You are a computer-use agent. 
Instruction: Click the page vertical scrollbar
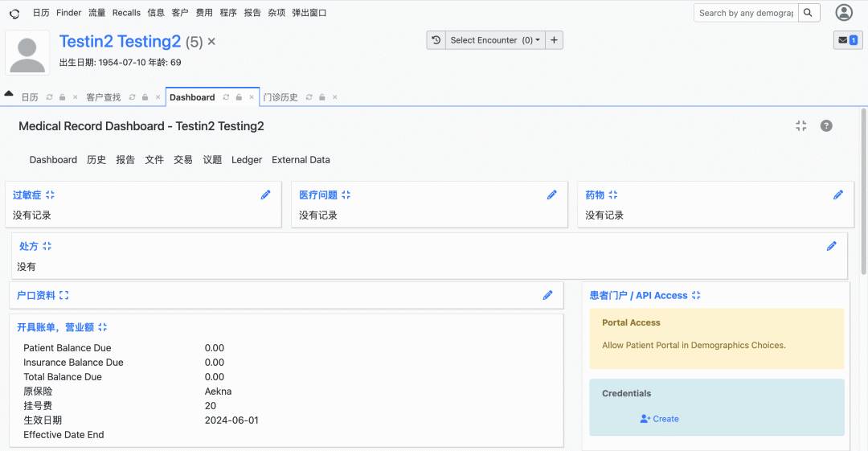tap(863, 191)
